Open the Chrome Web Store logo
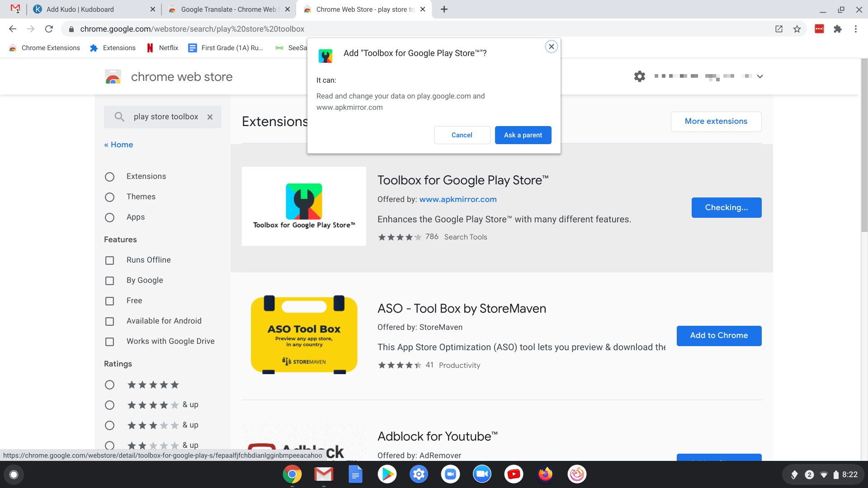868x488 pixels. (113, 76)
